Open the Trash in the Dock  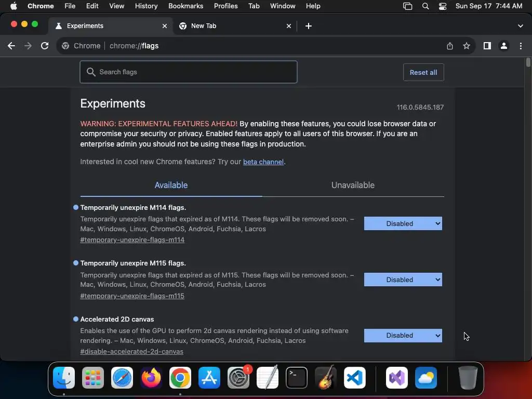(468, 378)
